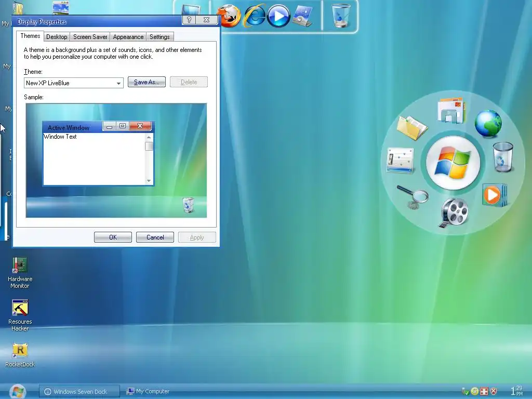The width and height of the screenshot is (532, 399).
Task: Click the Apply button
Action: coord(197,237)
